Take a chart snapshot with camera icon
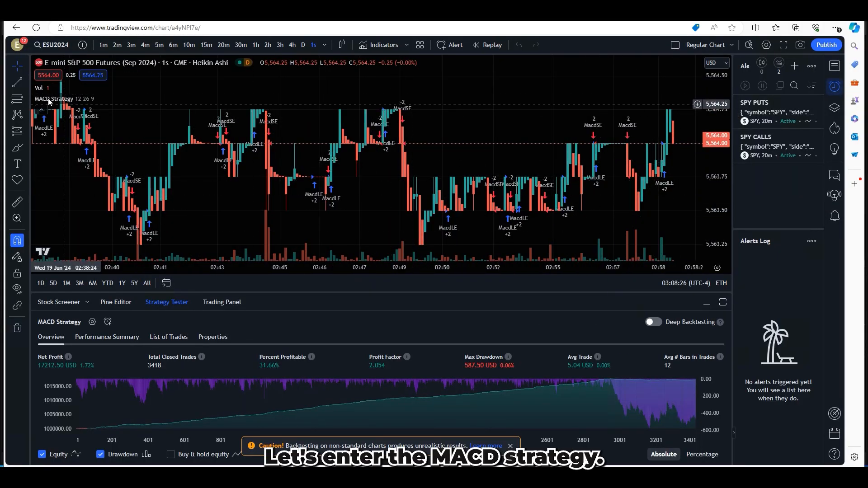The width and height of the screenshot is (868, 488). 801,45
